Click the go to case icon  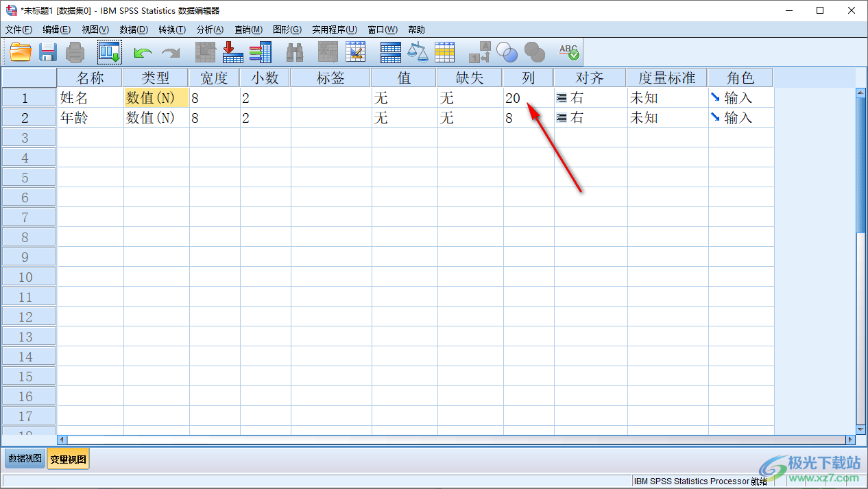[x=205, y=52]
